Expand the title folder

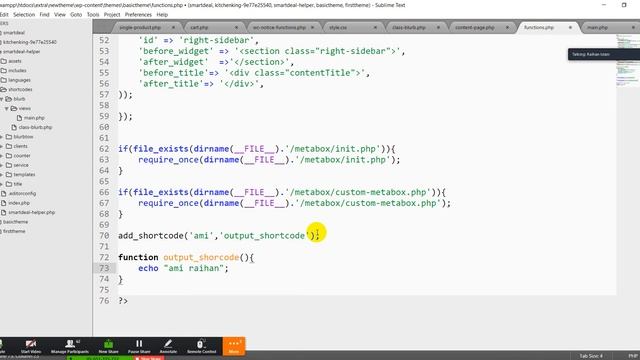point(2,184)
